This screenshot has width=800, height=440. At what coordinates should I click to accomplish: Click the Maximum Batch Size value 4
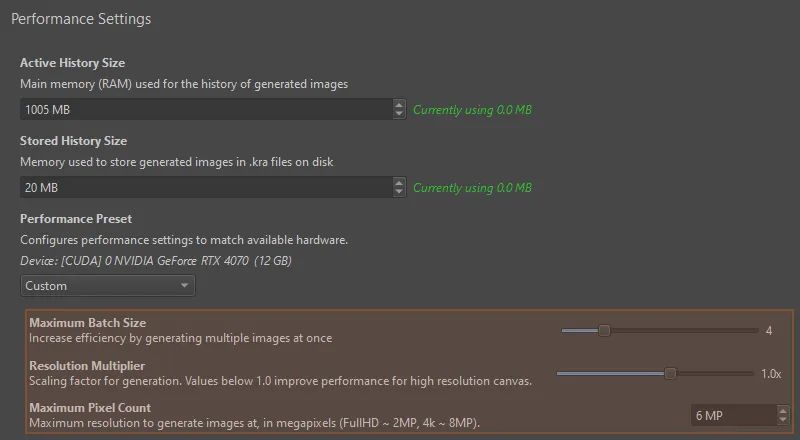[x=769, y=331]
